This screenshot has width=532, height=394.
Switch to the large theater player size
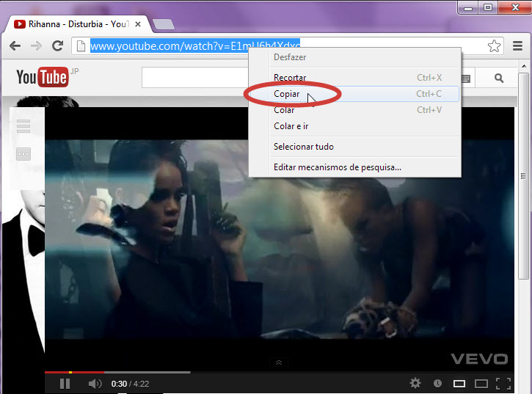point(481,384)
